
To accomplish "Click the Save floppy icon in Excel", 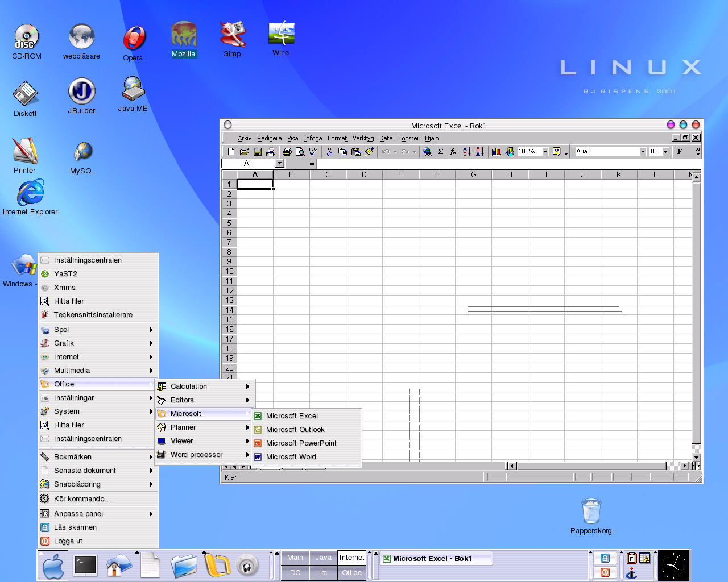I will 258,152.
